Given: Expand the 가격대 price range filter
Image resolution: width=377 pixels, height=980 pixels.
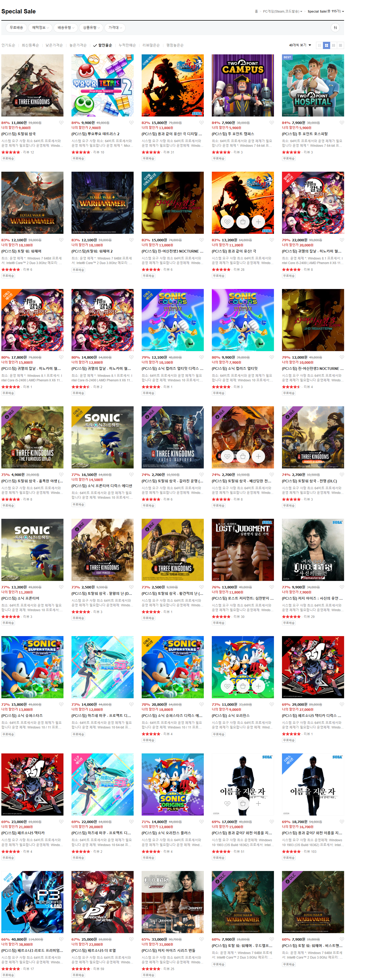Looking at the screenshot, I should click(x=115, y=27).
